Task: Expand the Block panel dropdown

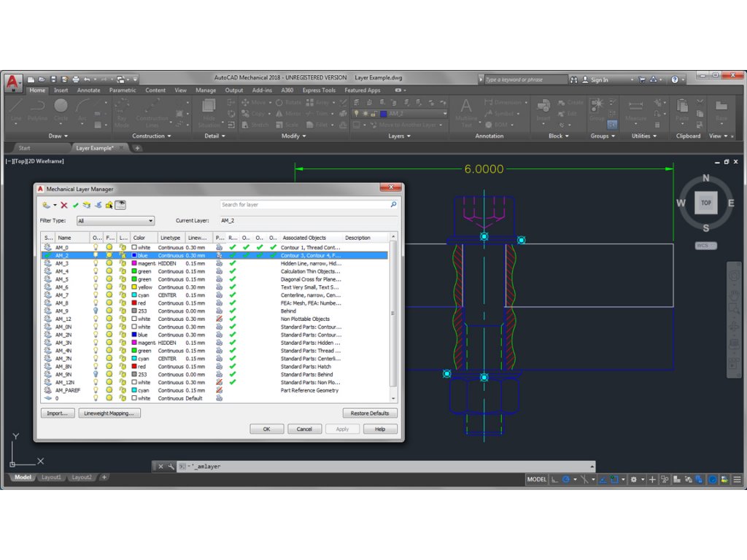Action: coord(559,136)
